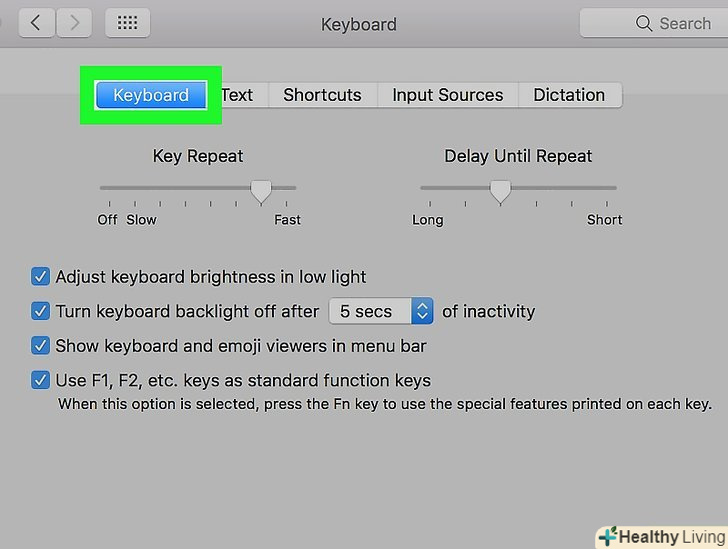Toggle Use F1, F2 standard function keys
728x549 pixels.
41,380
